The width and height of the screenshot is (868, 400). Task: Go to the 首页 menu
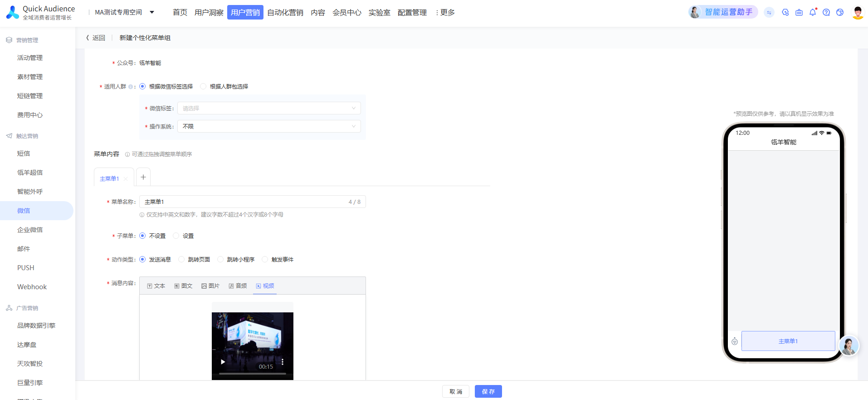click(x=180, y=12)
